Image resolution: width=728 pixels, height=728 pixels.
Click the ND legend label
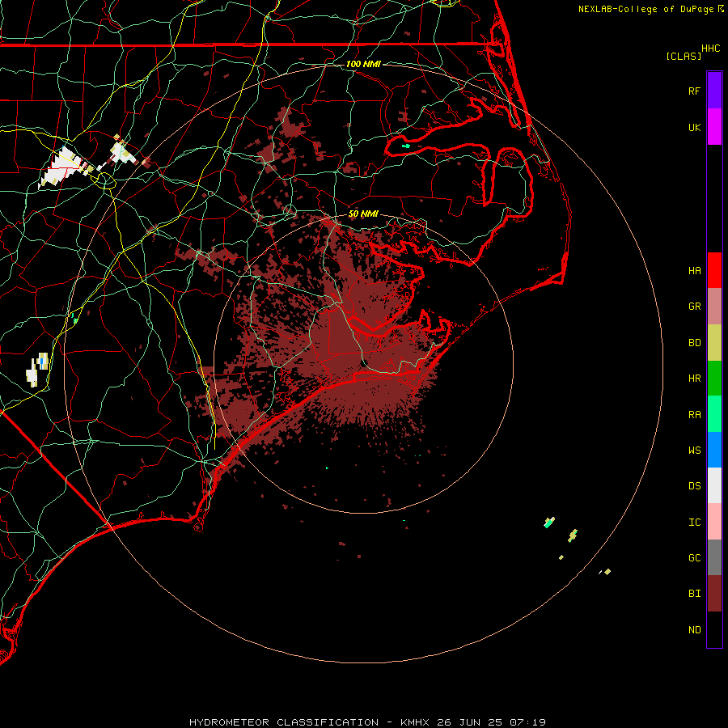[694, 630]
